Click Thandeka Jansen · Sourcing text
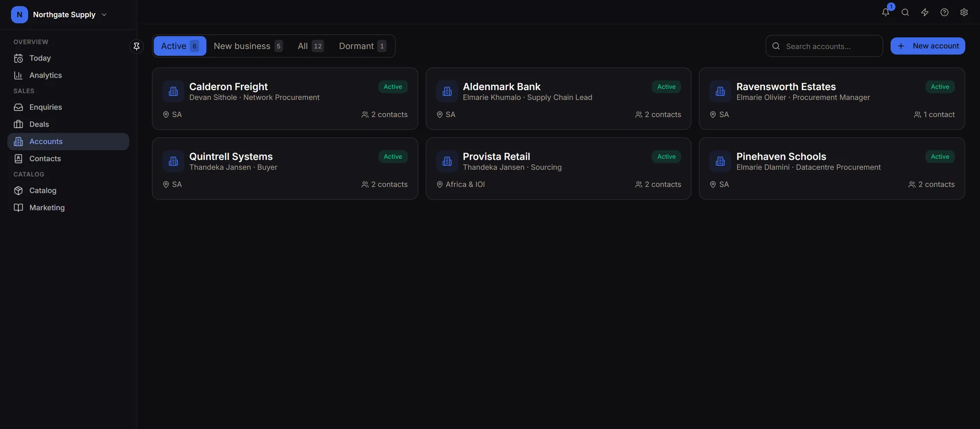Image resolution: width=980 pixels, height=429 pixels. click(512, 168)
